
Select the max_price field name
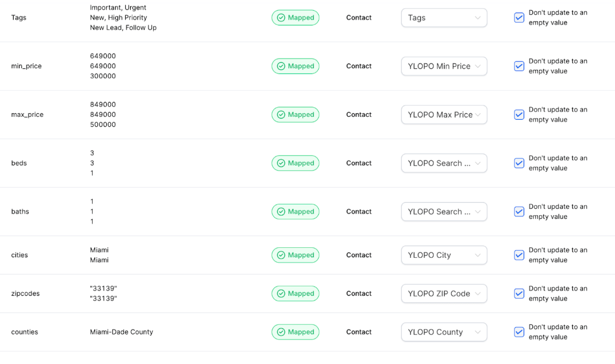coord(27,115)
